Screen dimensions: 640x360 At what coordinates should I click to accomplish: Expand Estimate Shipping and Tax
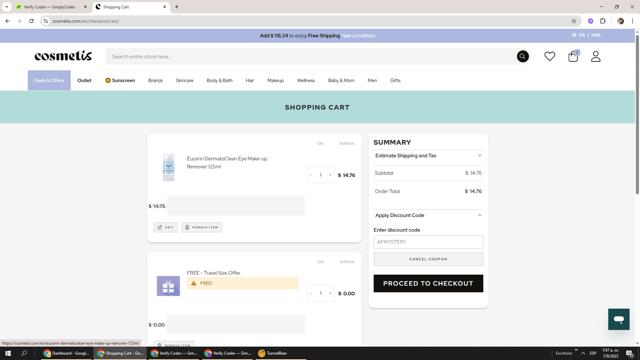tap(428, 156)
